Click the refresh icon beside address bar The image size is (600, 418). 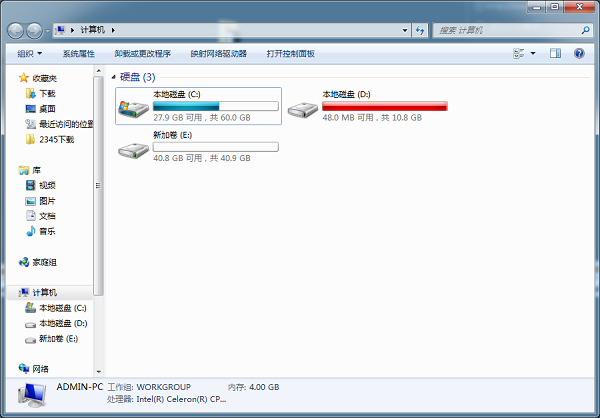click(420, 30)
